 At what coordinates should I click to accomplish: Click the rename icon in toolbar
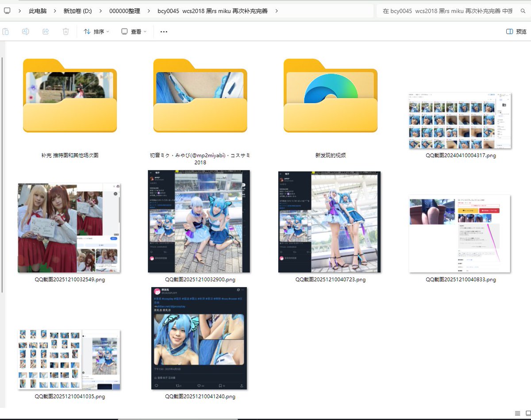coord(26,31)
